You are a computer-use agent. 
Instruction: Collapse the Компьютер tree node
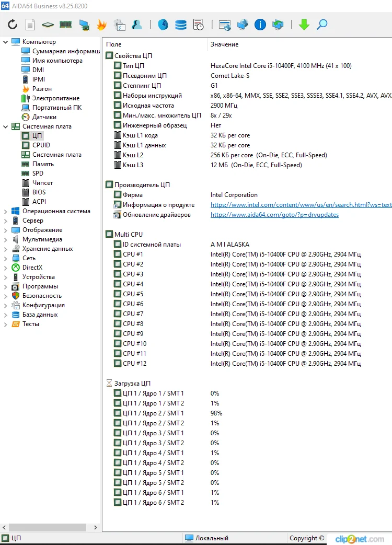click(5, 42)
